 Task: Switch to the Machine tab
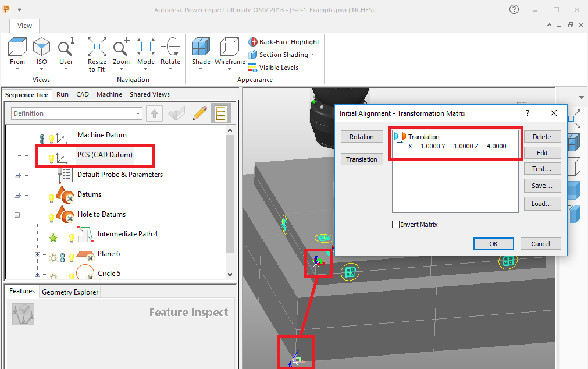pyautogui.click(x=109, y=94)
